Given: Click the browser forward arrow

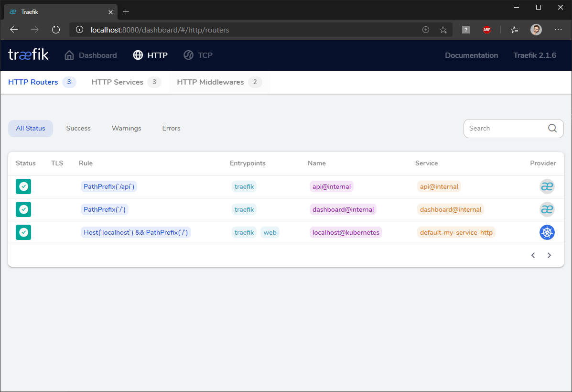Looking at the screenshot, I should [35, 30].
